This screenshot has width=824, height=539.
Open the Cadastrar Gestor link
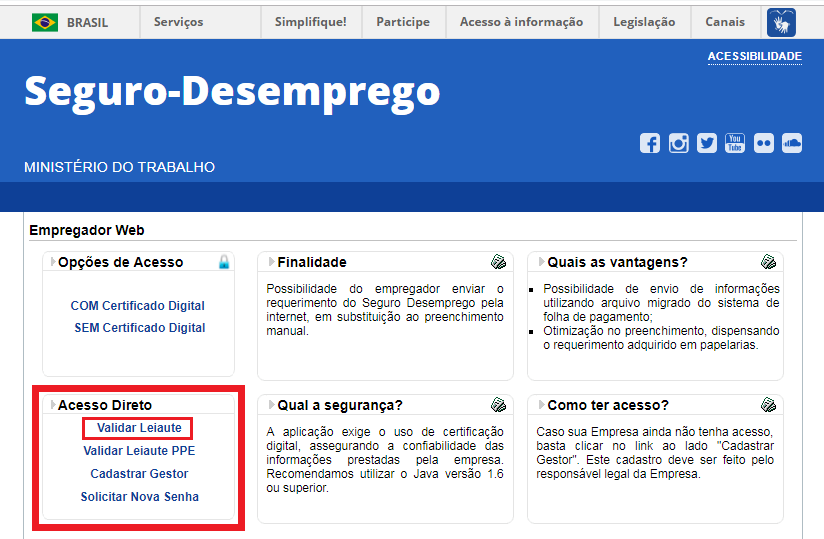[x=139, y=474]
